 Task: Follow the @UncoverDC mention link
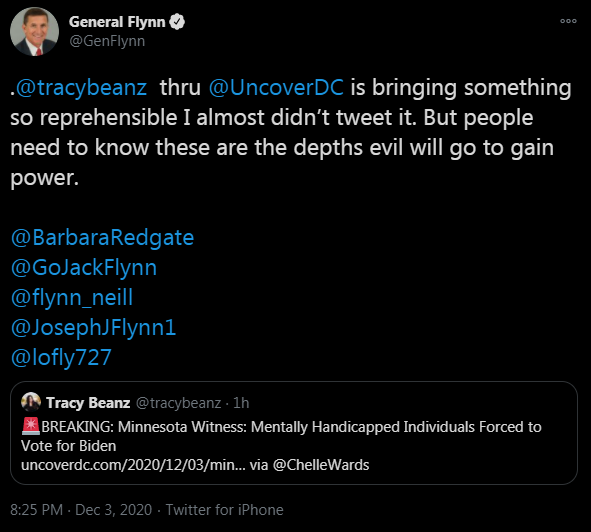click(276, 87)
